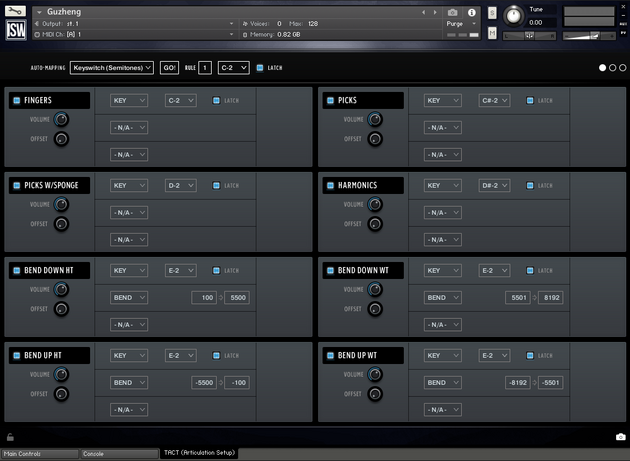Click the camera icon at bottom right
630x461 pixels.
pyautogui.click(x=620, y=436)
